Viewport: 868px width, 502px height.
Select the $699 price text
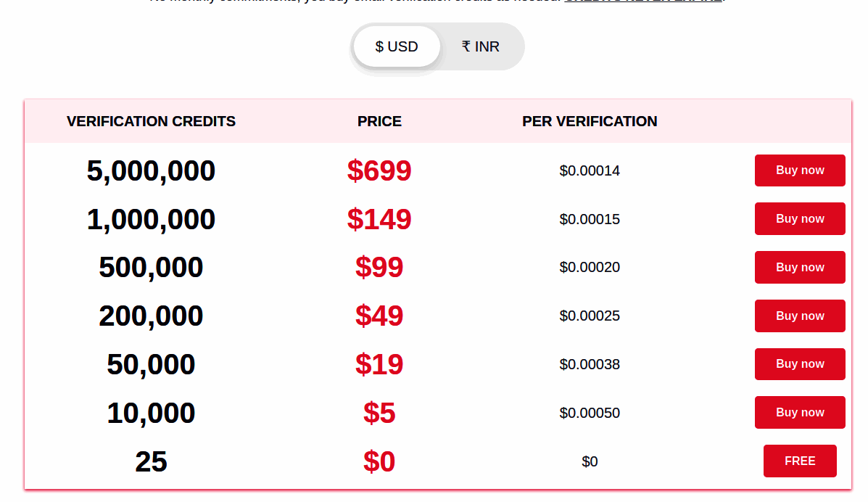pos(379,170)
